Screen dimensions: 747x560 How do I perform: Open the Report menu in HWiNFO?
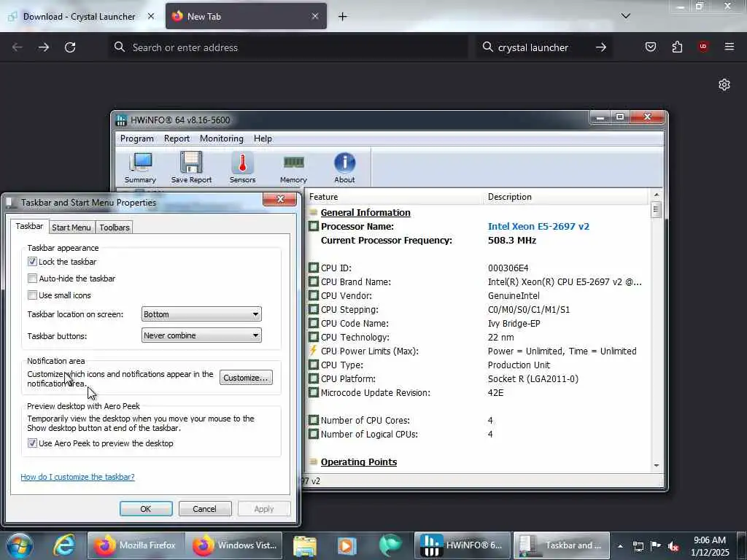pos(177,139)
